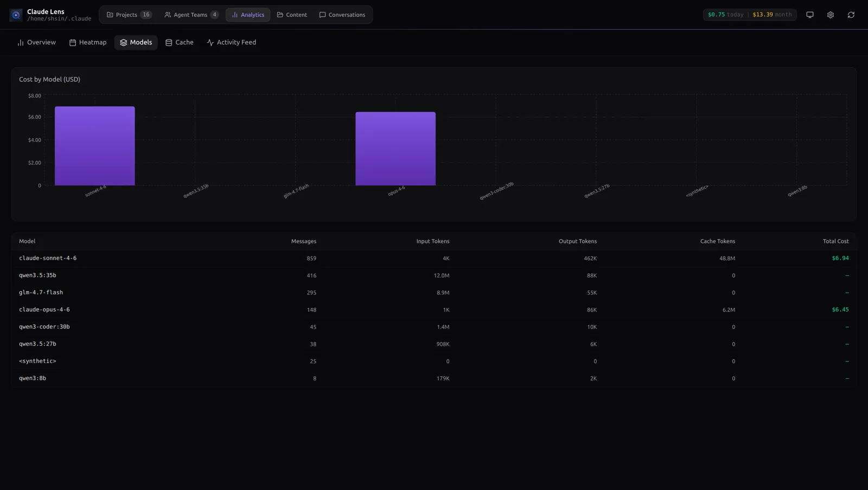
Task: Click the Claude Lens logo icon
Action: [x=16, y=15]
